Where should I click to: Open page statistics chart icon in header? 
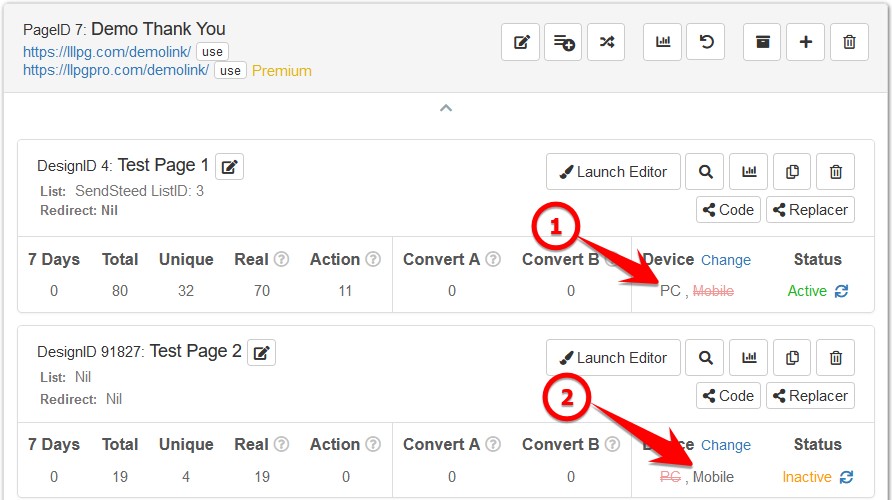[662, 42]
